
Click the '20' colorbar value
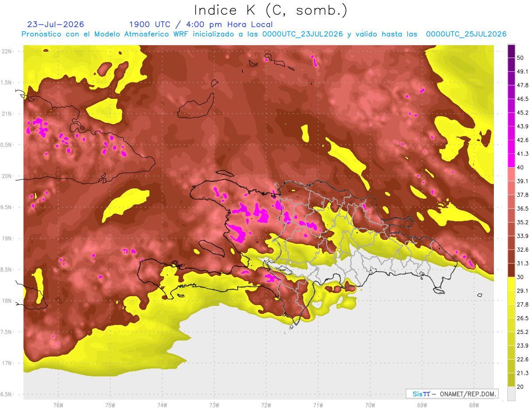pyautogui.click(x=520, y=387)
